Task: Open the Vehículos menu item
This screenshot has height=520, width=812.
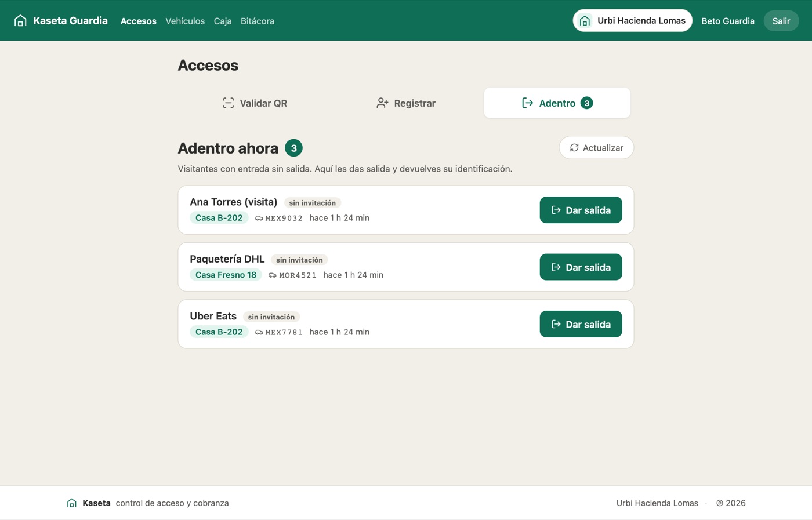Action: coord(185,21)
